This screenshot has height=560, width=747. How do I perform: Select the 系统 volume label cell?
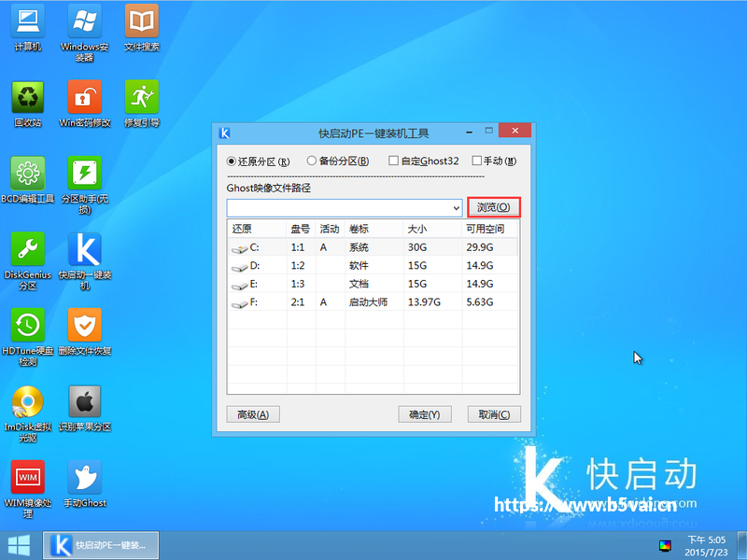pyautogui.click(x=359, y=247)
